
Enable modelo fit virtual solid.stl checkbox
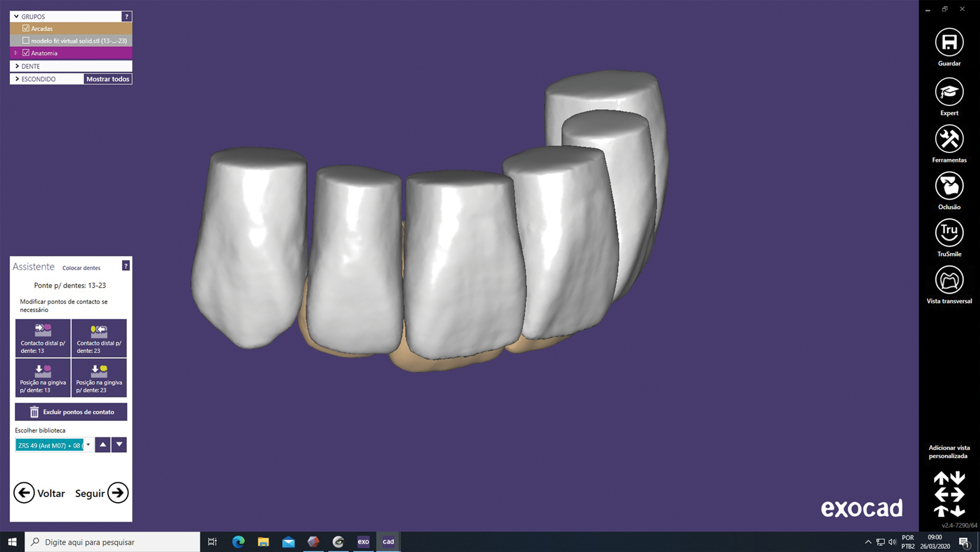point(26,41)
